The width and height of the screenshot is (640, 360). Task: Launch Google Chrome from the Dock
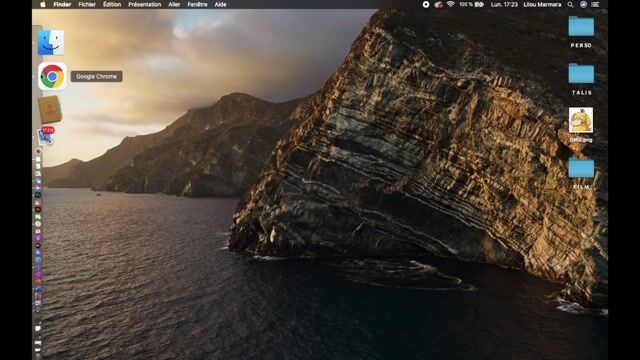click(52, 76)
